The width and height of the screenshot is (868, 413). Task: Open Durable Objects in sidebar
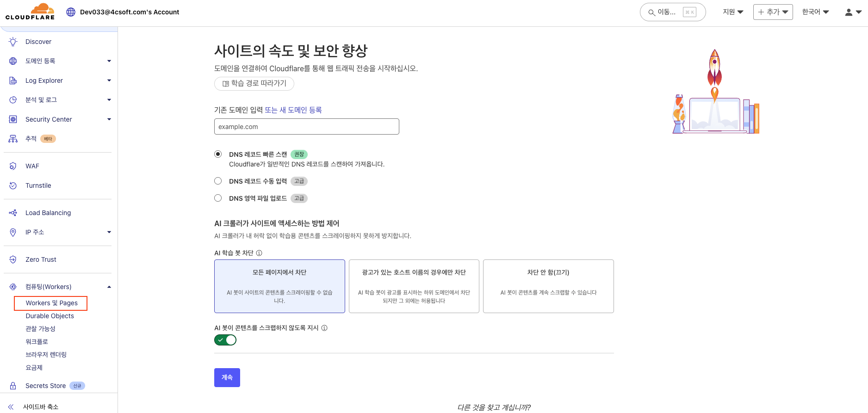tap(50, 316)
